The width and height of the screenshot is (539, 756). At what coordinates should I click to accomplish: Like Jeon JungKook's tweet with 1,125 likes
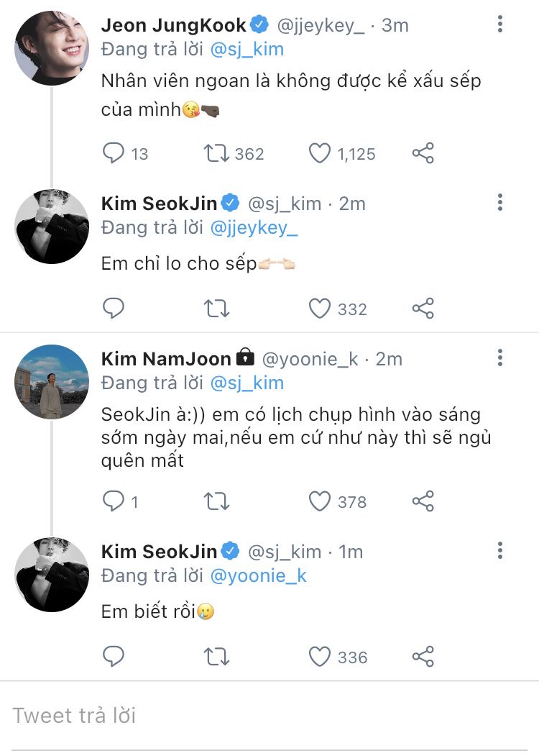(x=319, y=152)
